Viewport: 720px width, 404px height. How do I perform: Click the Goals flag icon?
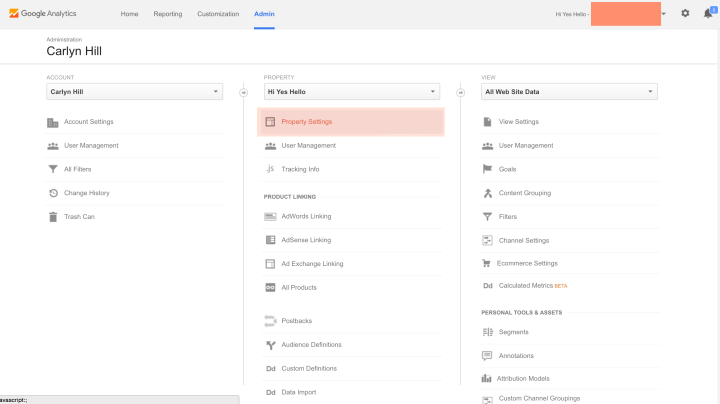pyautogui.click(x=487, y=169)
